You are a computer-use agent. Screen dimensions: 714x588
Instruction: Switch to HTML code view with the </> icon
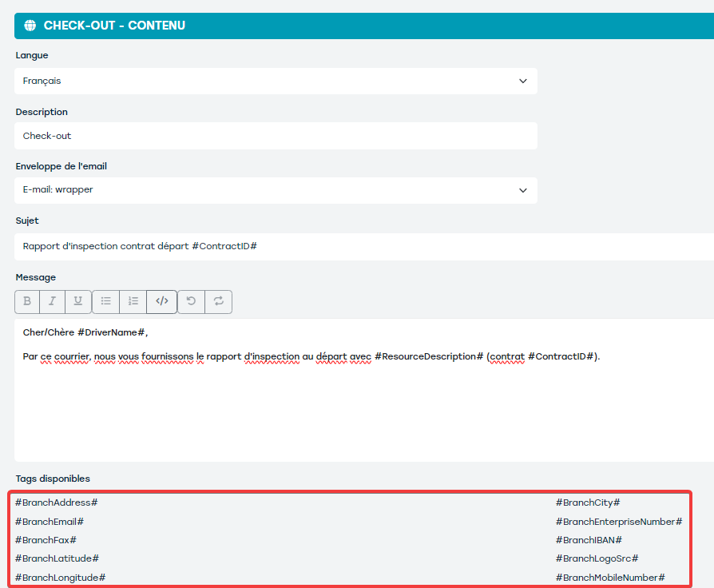pos(162,301)
